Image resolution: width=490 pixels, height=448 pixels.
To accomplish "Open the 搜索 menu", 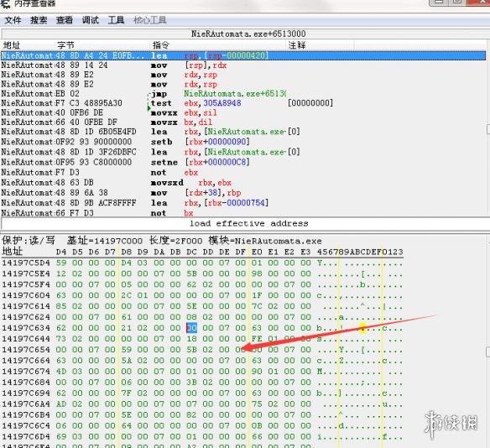I will point(39,20).
